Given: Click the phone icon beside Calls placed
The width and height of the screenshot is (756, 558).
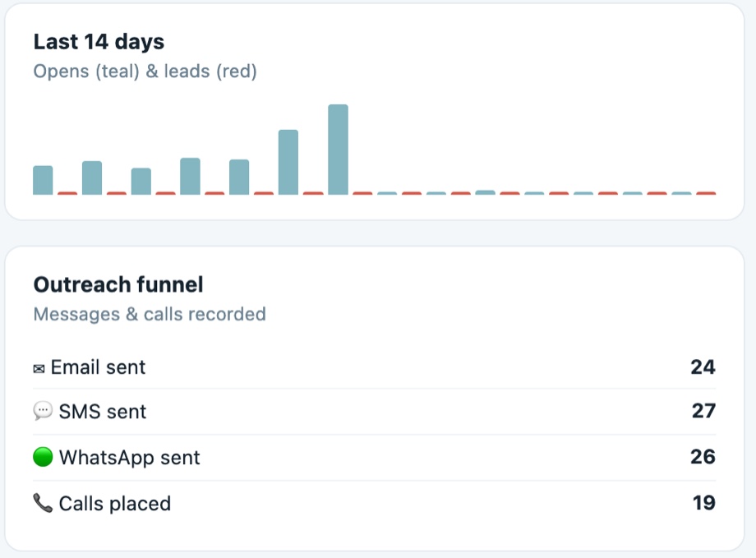Looking at the screenshot, I should 43,503.
